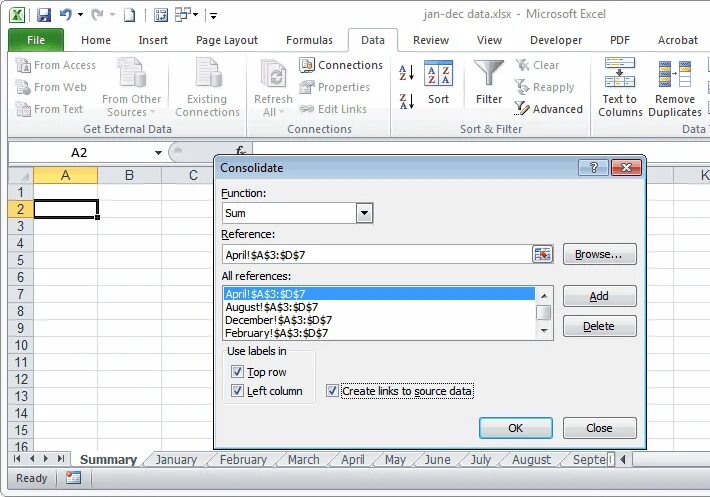The image size is (710, 497).
Task: Open the Sort dialog
Action: coord(438,83)
